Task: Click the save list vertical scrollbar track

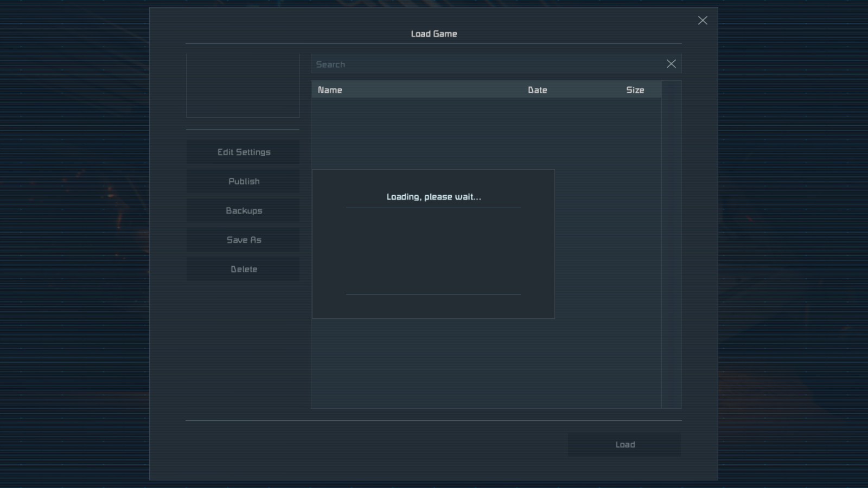Action: tap(672, 244)
